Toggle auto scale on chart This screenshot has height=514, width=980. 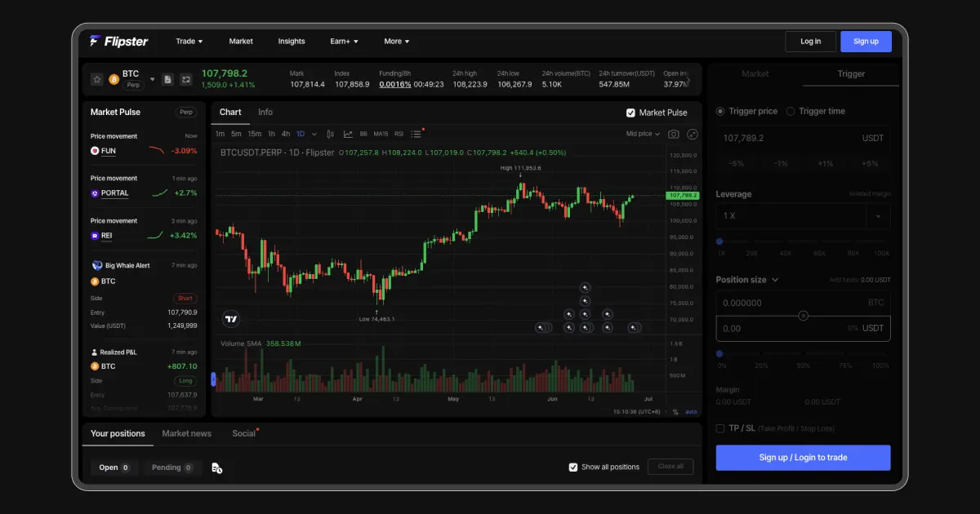coord(691,412)
